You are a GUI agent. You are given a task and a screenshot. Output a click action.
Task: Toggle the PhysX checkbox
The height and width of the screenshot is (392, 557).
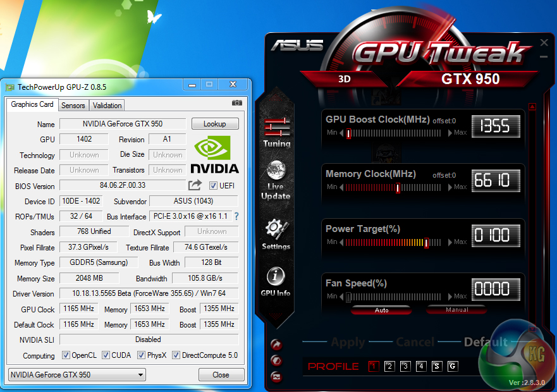tap(142, 355)
